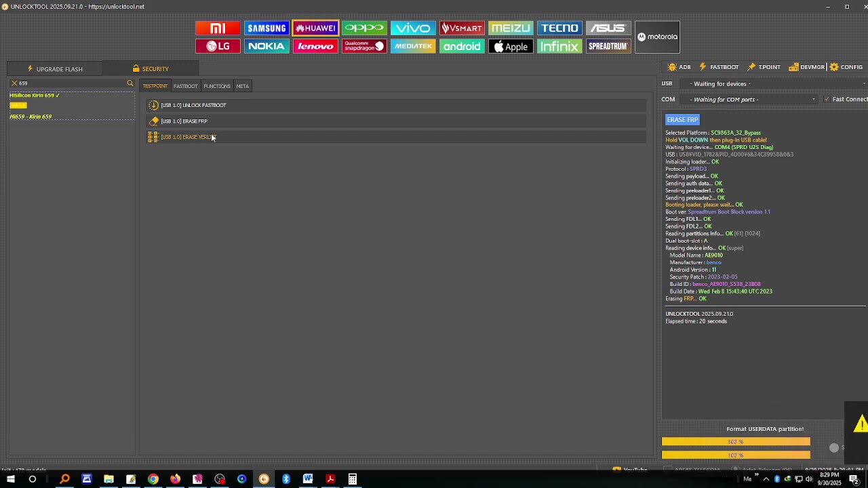
Task: Select the Hi659 - Kirin 659 model
Action: [31, 117]
